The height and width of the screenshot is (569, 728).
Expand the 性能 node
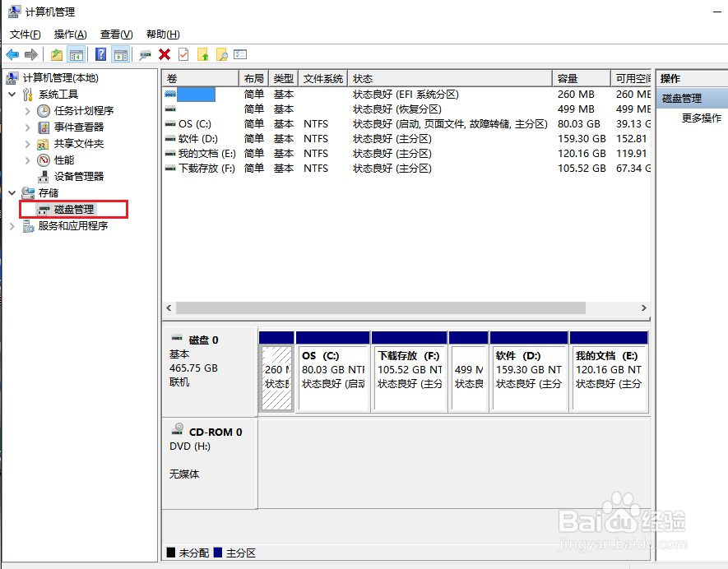click(x=27, y=160)
